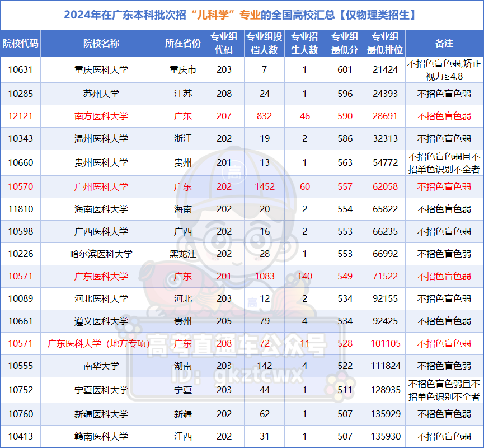The image size is (484, 448).
Task: Click the 哈尔滨医科大学 cell
Action: (x=101, y=254)
